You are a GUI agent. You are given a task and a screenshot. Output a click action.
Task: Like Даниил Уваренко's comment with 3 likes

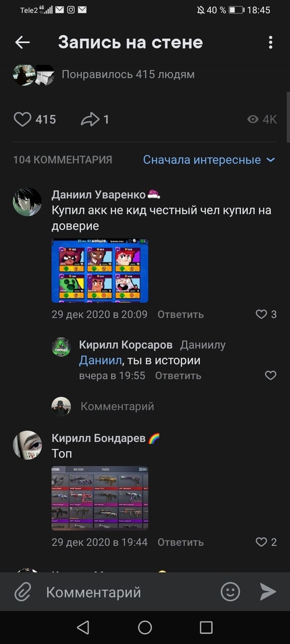261,315
